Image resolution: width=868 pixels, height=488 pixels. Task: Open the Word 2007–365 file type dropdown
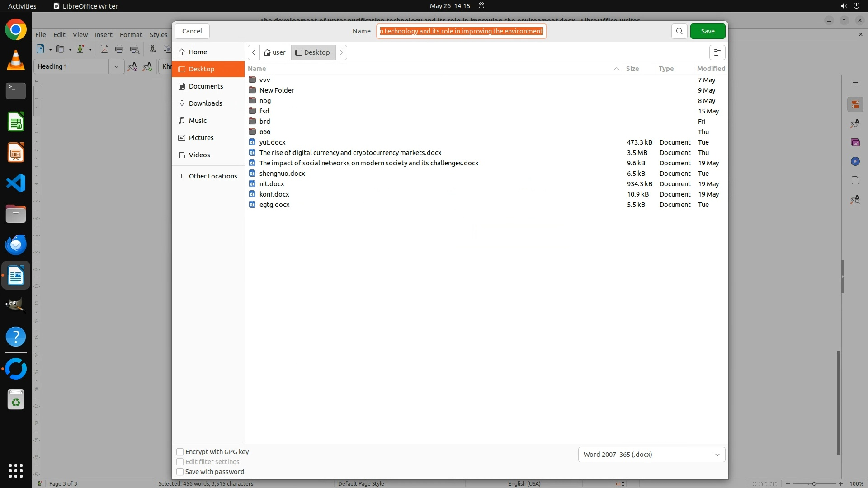(x=651, y=455)
